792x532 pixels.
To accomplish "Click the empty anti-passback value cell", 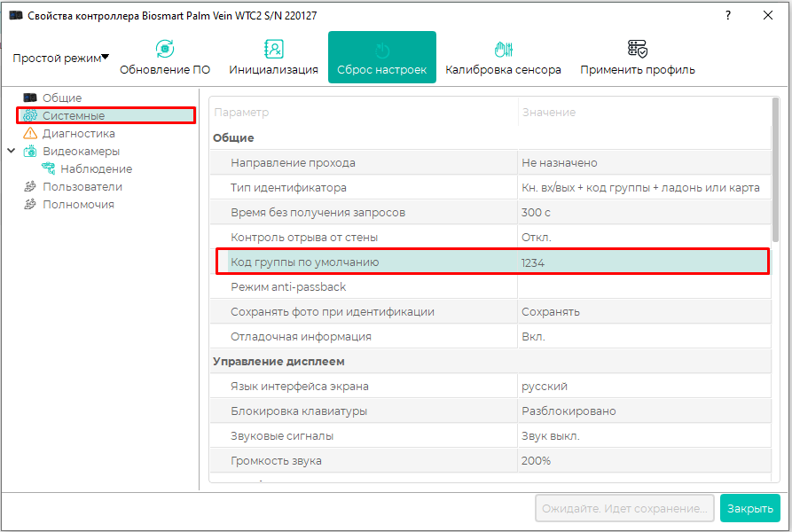I will pos(644,286).
